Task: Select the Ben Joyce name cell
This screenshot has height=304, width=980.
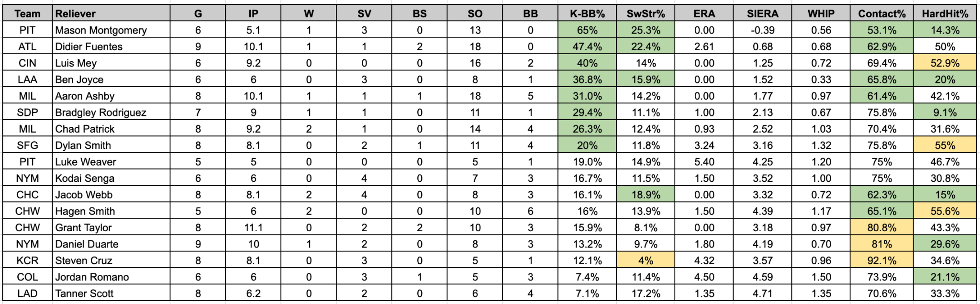Action: [111, 79]
